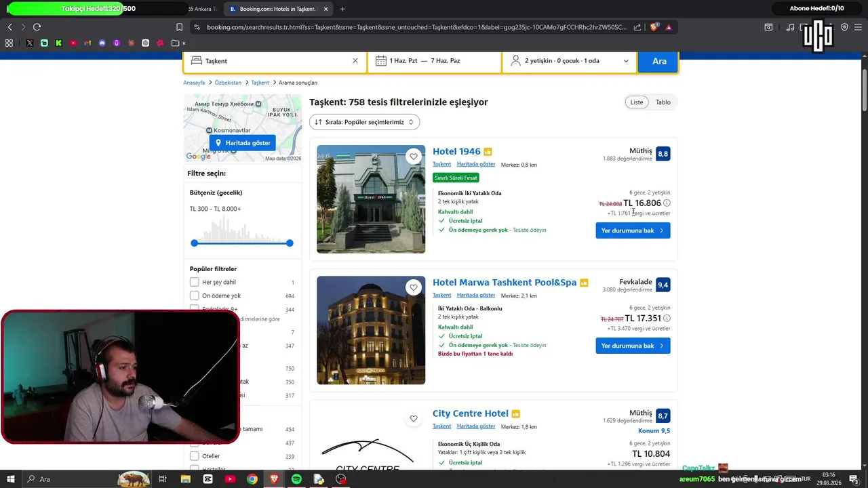The image size is (868, 488).
Task: Click Taşkent link under City Centre Hotel
Action: 441,426
